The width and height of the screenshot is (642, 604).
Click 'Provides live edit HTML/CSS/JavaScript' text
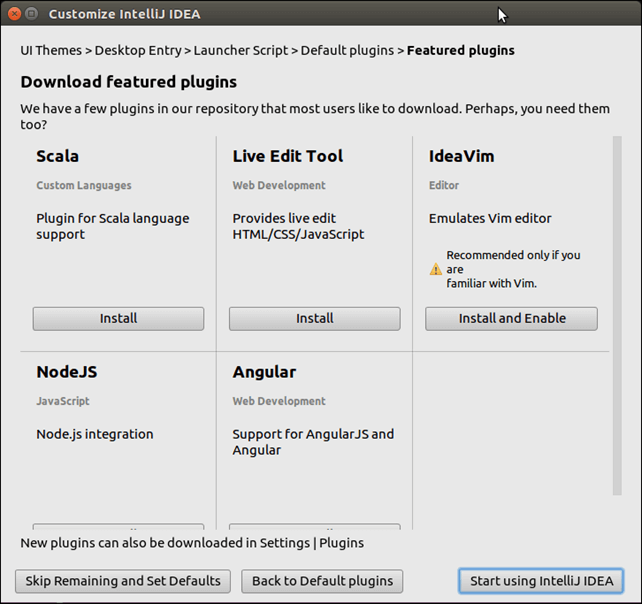(298, 226)
